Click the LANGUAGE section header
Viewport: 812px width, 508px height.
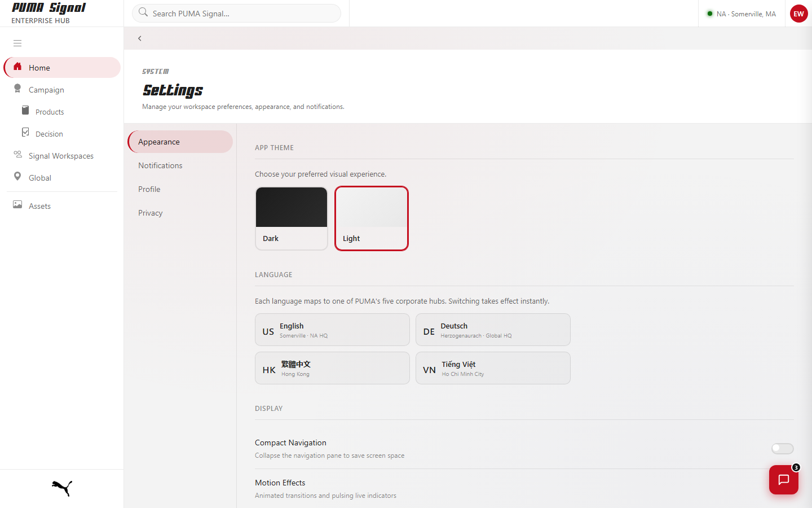pos(273,275)
